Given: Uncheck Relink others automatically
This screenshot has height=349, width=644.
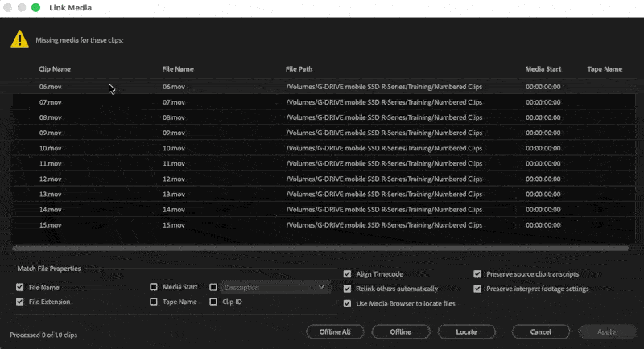Looking at the screenshot, I should click(x=347, y=289).
